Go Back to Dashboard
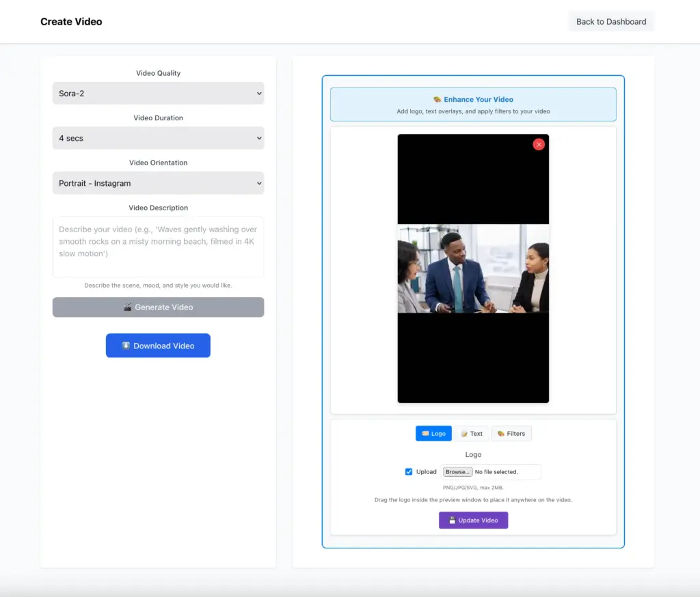 611,22
